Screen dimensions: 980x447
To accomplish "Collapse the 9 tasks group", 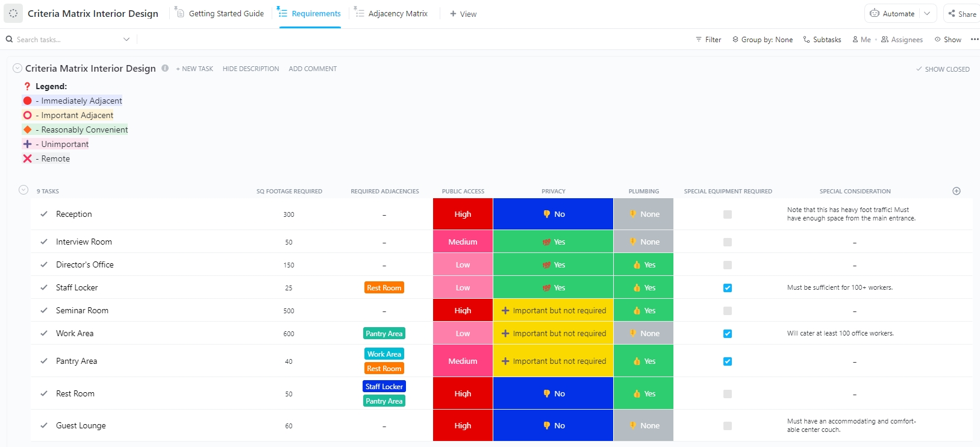I will [23, 190].
